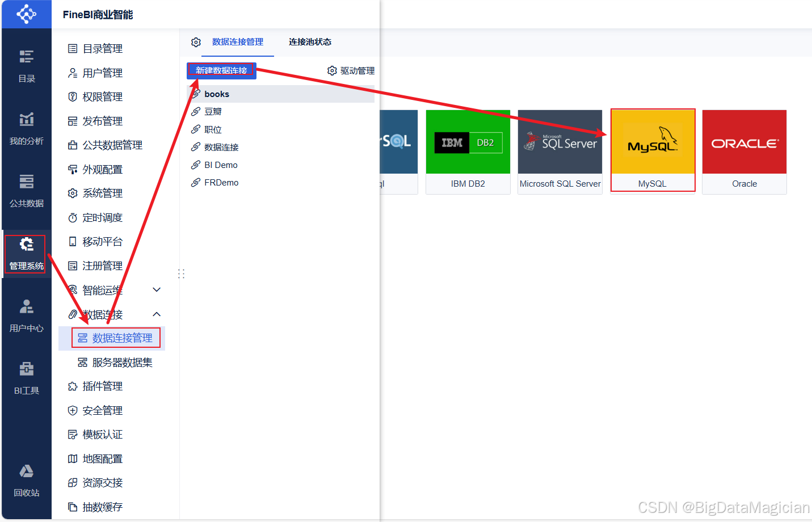The width and height of the screenshot is (812, 522).
Task: Click the link icon beside BI Demo
Action: tap(196, 165)
